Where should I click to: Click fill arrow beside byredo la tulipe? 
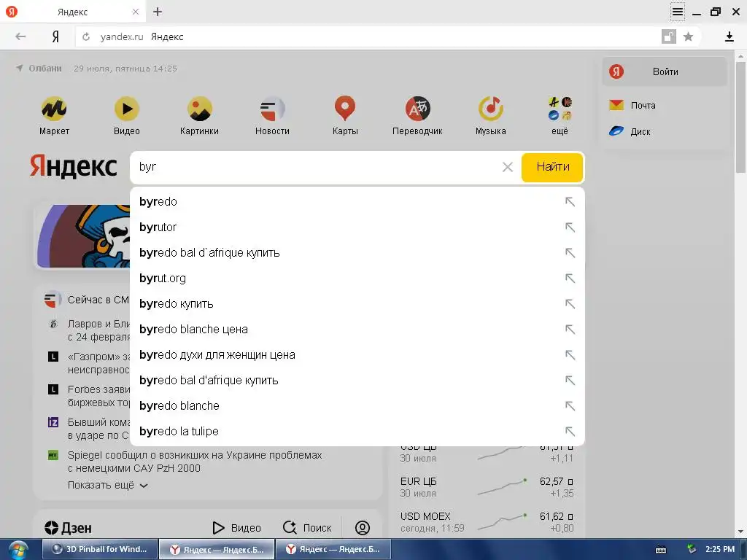click(570, 432)
